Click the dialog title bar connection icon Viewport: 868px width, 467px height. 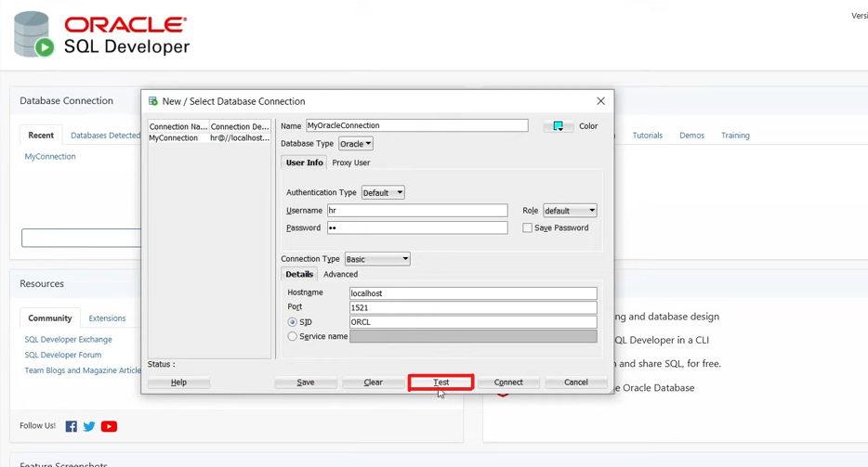pos(153,101)
